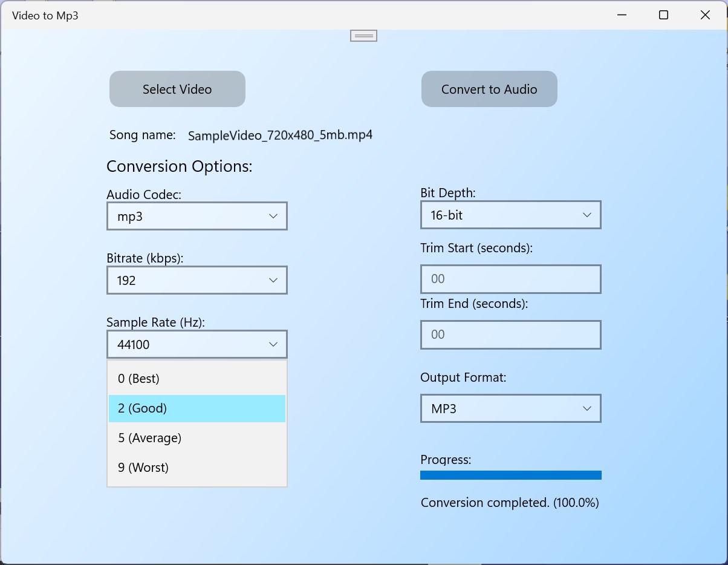The height and width of the screenshot is (565, 728).
Task: Click the window drag handle at top
Action: pos(363,36)
